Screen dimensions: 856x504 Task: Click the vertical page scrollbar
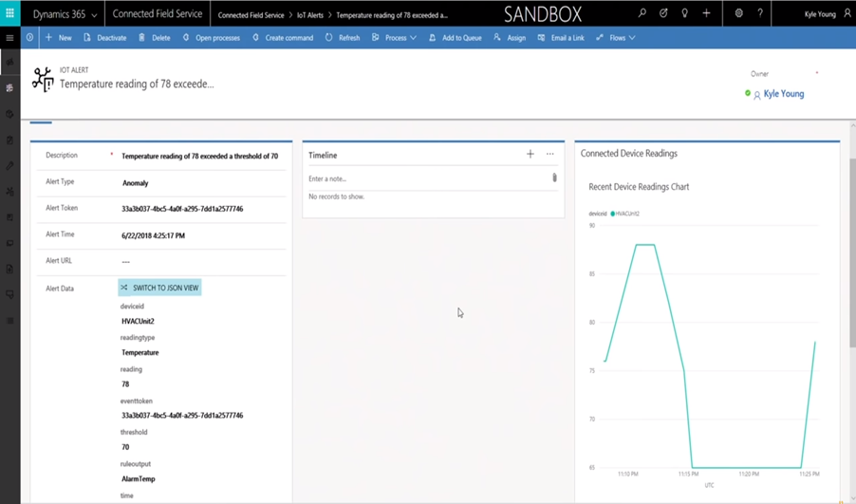852,252
